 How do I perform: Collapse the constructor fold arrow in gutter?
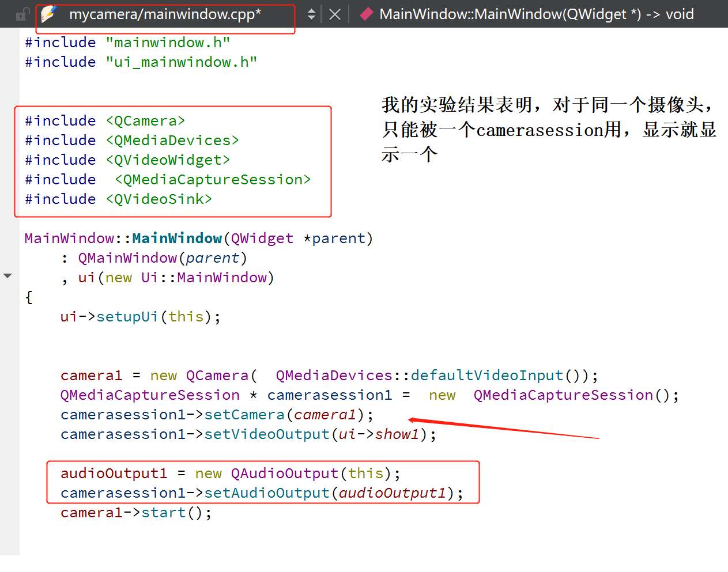(7, 276)
